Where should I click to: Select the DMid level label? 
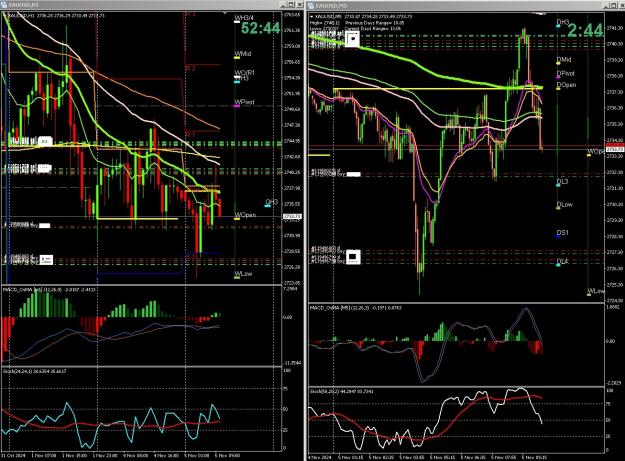click(564, 59)
